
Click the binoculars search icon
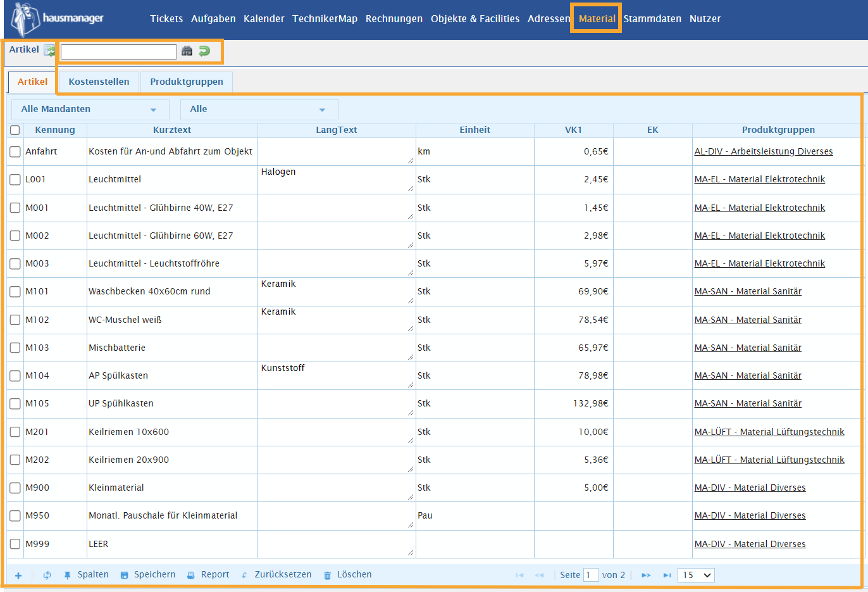187,51
